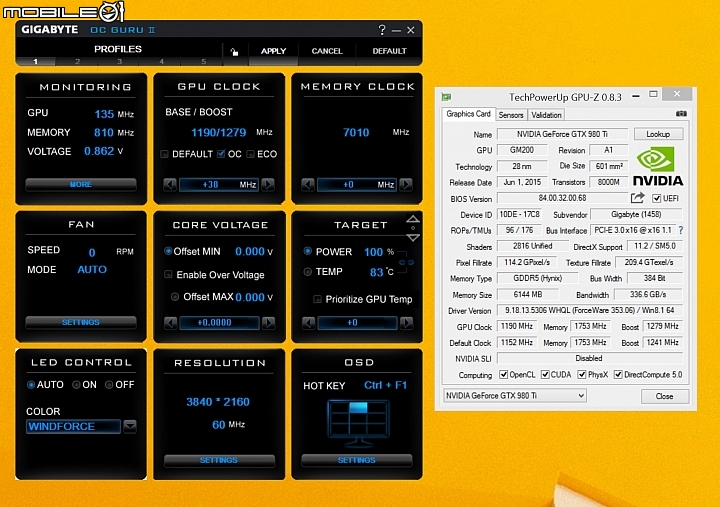The height and width of the screenshot is (507, 720).
Task: Click MORE in the Monitoring panel
Action: (x=81, y=185)
